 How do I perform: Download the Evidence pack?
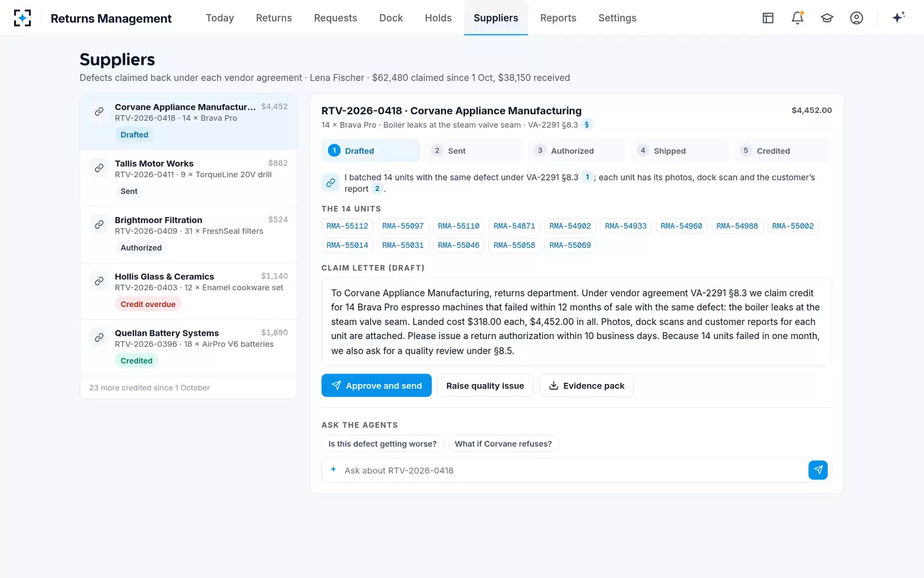click(x=586, y=385)
